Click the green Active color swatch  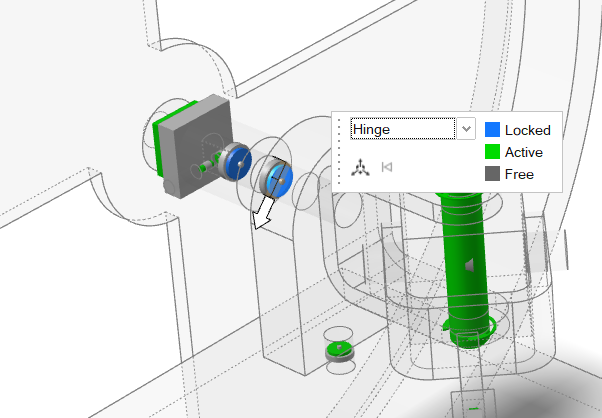(x=492, y=152)
